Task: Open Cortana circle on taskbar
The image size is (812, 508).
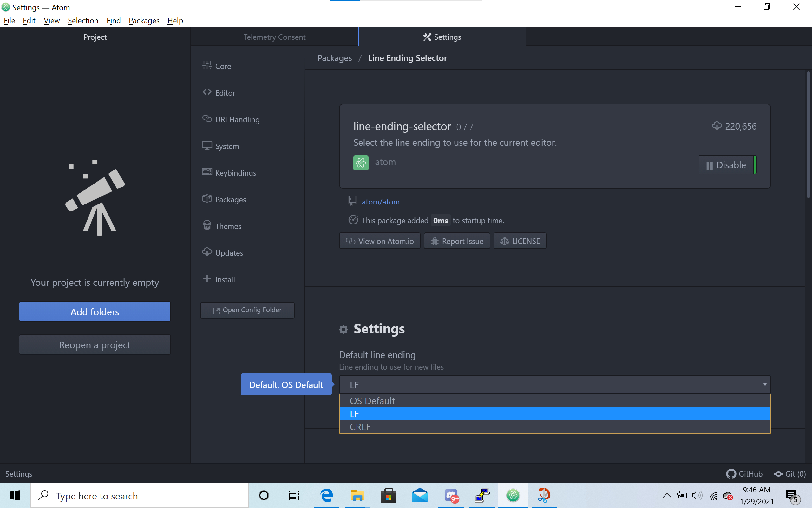Action: pyautogui.click(x=264, y=496)
